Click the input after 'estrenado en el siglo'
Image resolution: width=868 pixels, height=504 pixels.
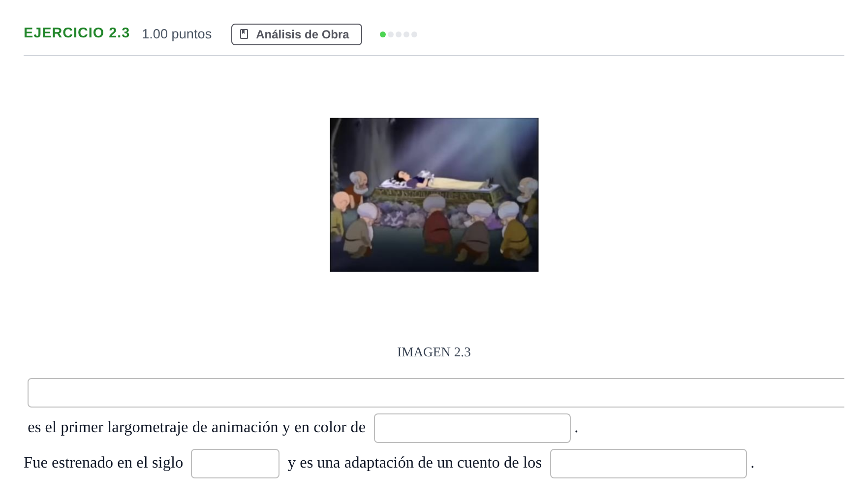[235, 464]
